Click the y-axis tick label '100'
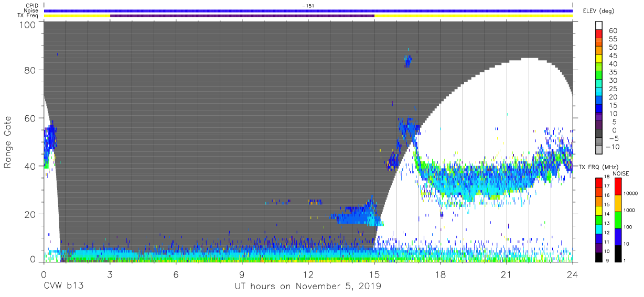This screenshot has height=297, width=644. 28,25
